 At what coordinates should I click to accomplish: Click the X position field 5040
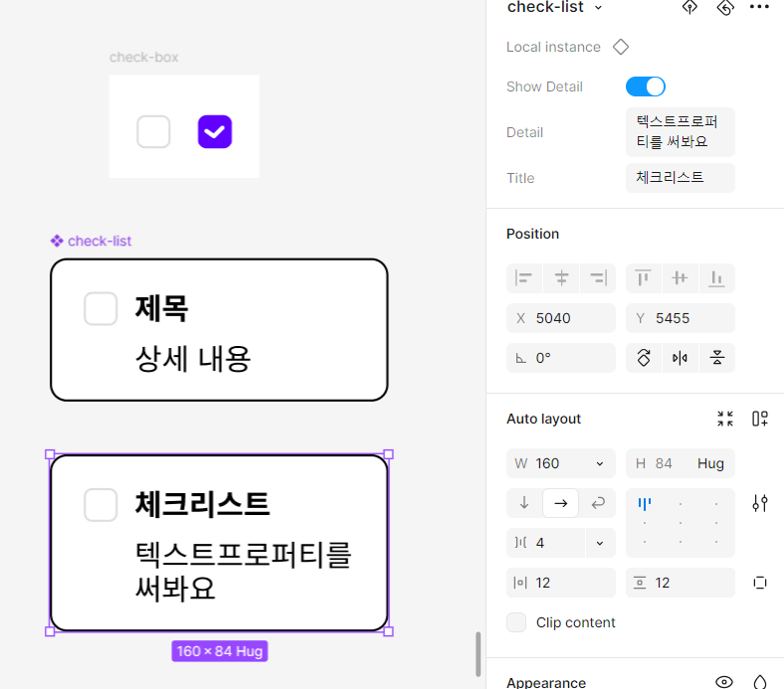pos(561,318)
